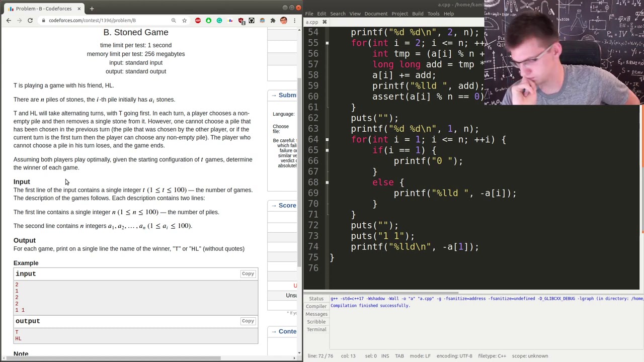Copy the example output
This screenshot has height=362, width=644.
(x=248, y=321)
